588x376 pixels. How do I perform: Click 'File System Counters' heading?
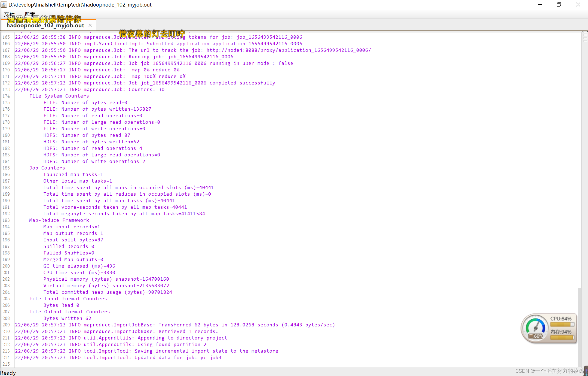click(x=59, y=96)
